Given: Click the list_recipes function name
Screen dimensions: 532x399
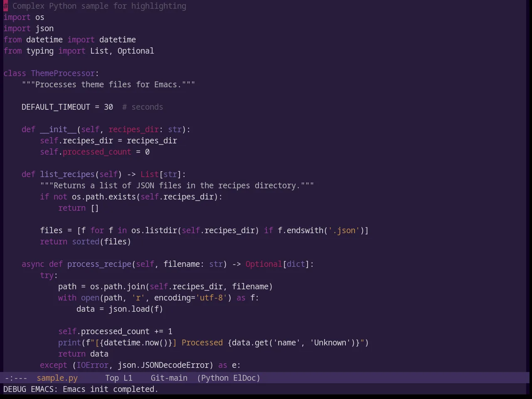Looking at the screenshot, I should point(67,174).
